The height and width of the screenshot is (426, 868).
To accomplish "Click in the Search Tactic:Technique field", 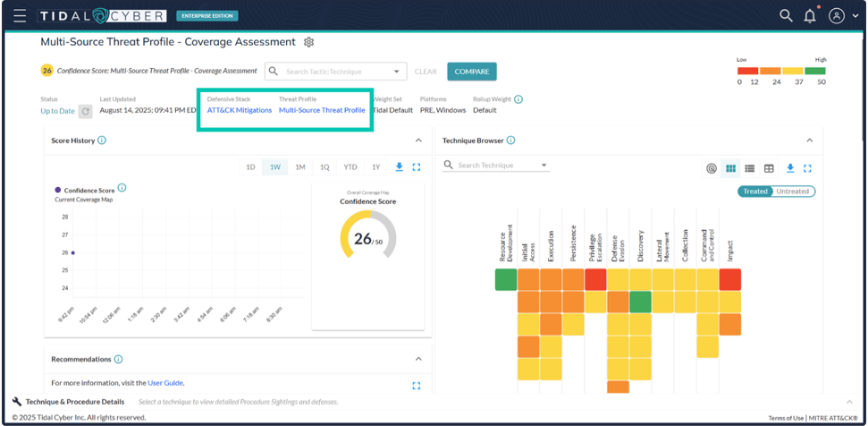I will pos(335,72).
